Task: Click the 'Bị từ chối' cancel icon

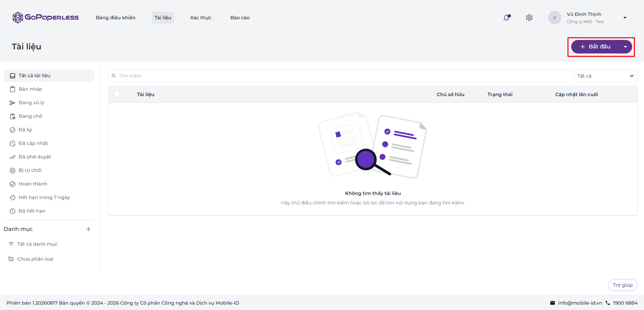Action: pyautogui.click(x=13, y=171)
